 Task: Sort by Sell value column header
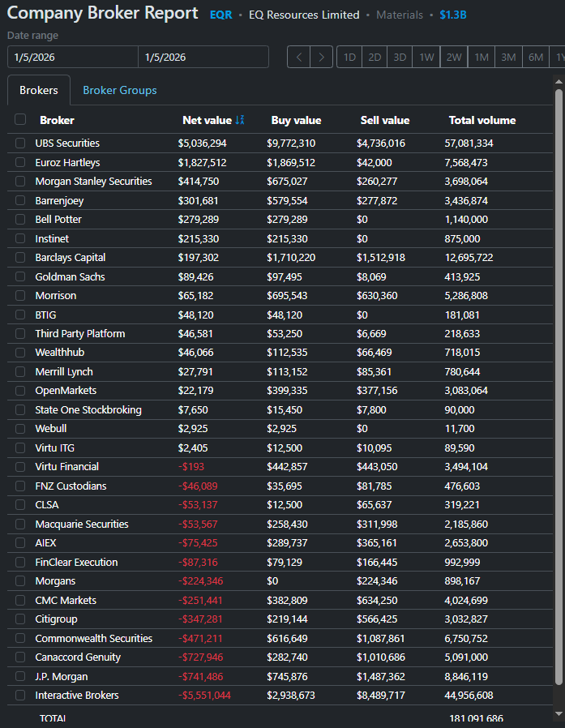[x=385, y=120]
